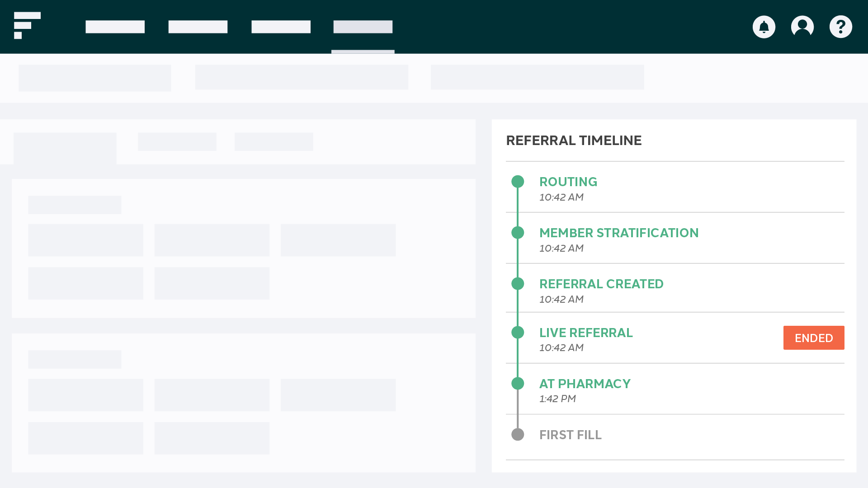Click the help question mark icon
Image resolution: width=868 pixels, height=488 pixels.
pos(841,27)
